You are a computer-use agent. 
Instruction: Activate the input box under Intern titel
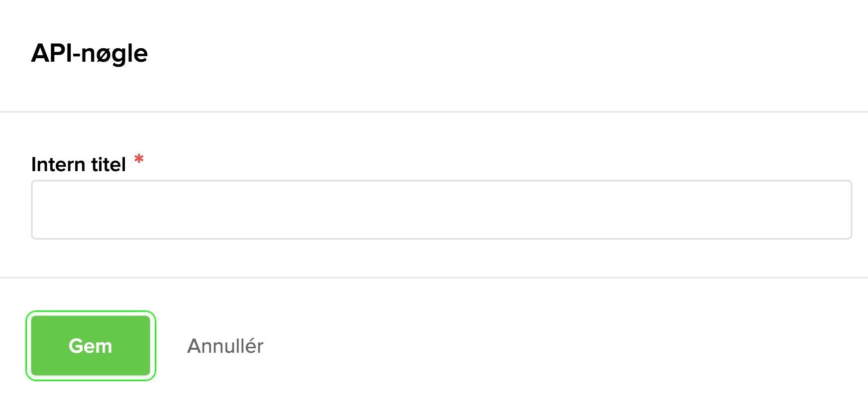pos(441,209)
